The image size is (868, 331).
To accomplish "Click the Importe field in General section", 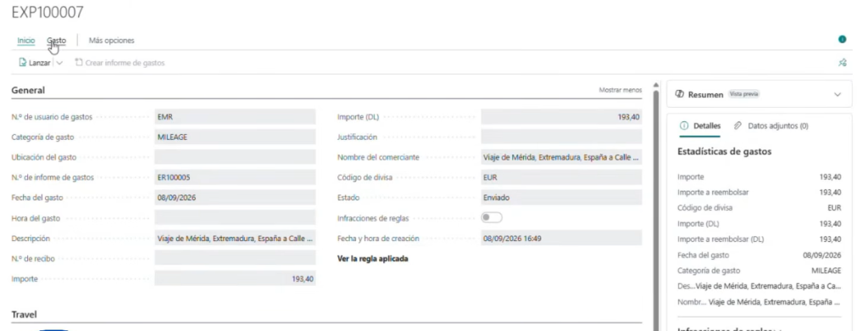I will pyautogui.click(x=236, y=278).
